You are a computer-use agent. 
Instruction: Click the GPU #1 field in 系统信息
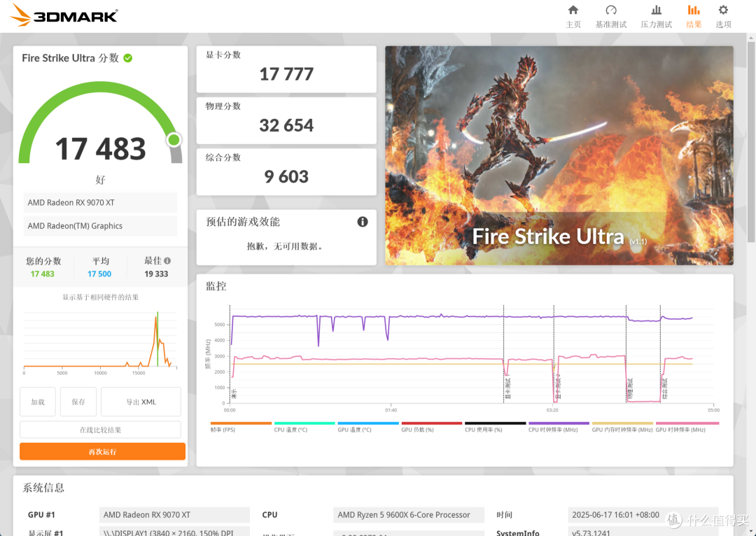pos(174,515)
